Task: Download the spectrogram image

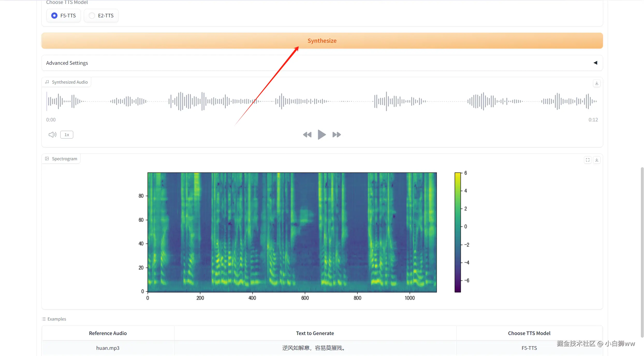Action: tap(597, 160)
